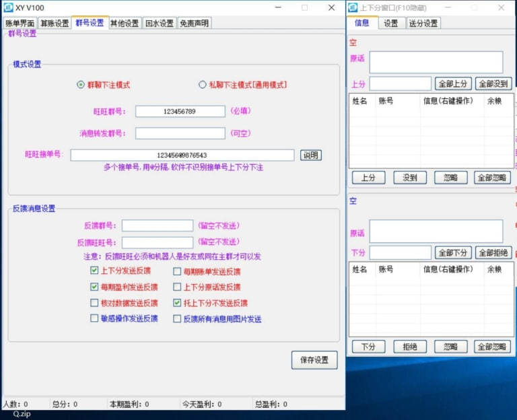Click the 说明 button beside 旺旺接单号
The width and height of the screenshot is (517, 420).
tap(310, 155)
